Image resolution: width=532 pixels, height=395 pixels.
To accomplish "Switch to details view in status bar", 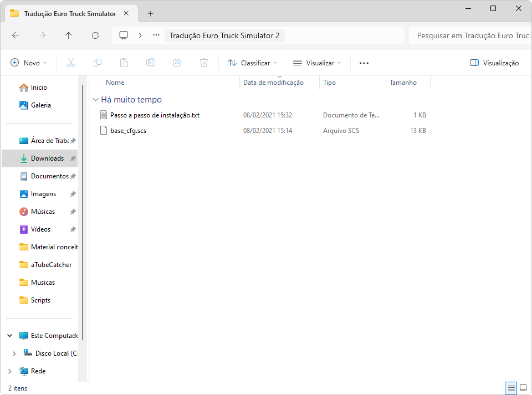I will (x=511, y=388).
